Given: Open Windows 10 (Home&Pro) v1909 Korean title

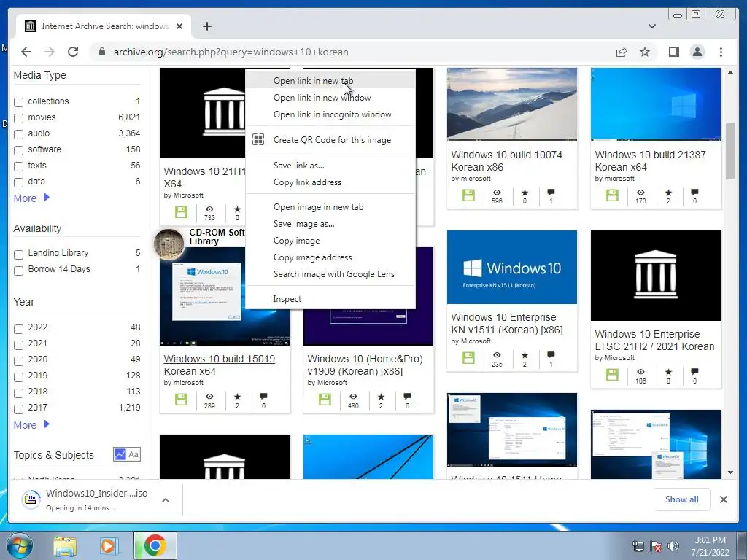Looking at the screenshot, I should click(x=365, y=365).
